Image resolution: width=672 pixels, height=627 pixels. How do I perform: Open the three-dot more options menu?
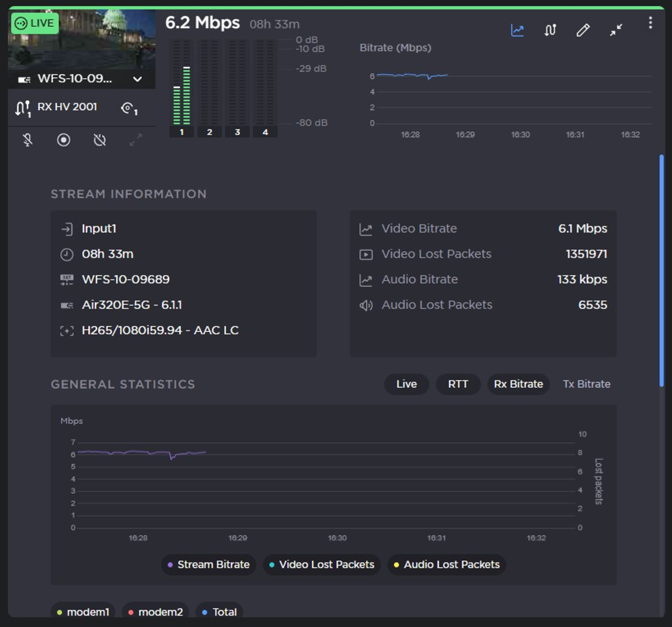[650, 23]
